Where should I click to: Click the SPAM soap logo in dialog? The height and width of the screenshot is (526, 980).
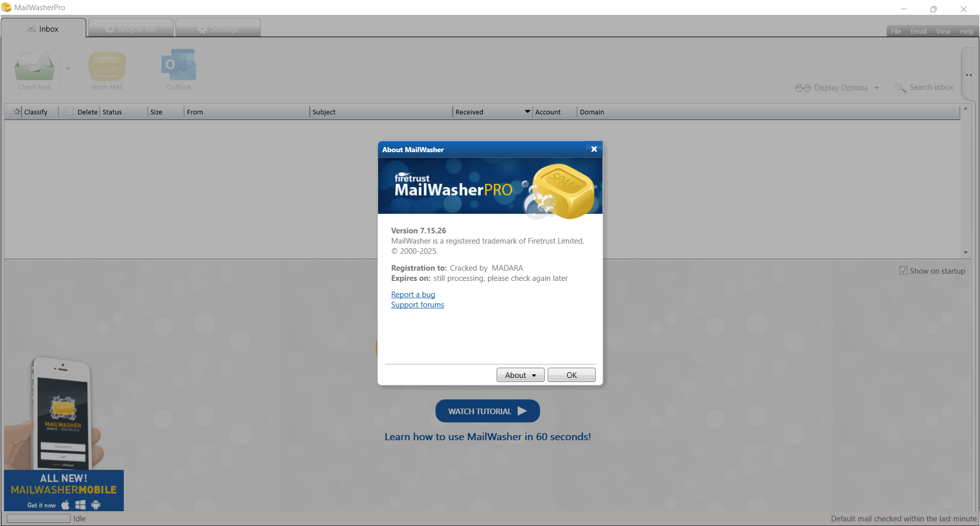coord(563,191)
